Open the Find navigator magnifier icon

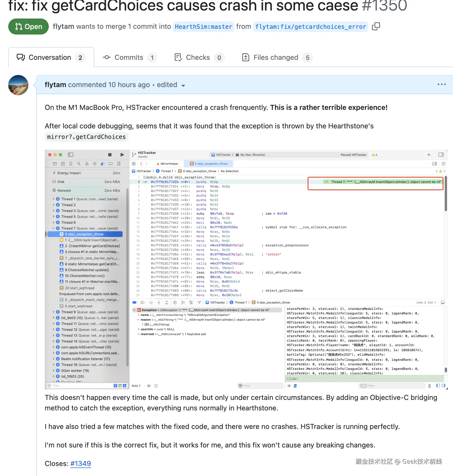(79, 164)
